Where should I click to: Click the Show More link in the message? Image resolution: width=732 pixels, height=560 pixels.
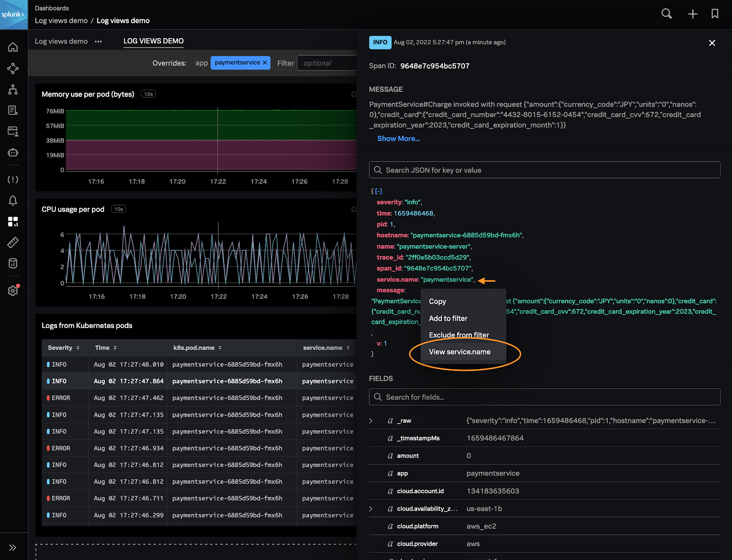[398, 139]
